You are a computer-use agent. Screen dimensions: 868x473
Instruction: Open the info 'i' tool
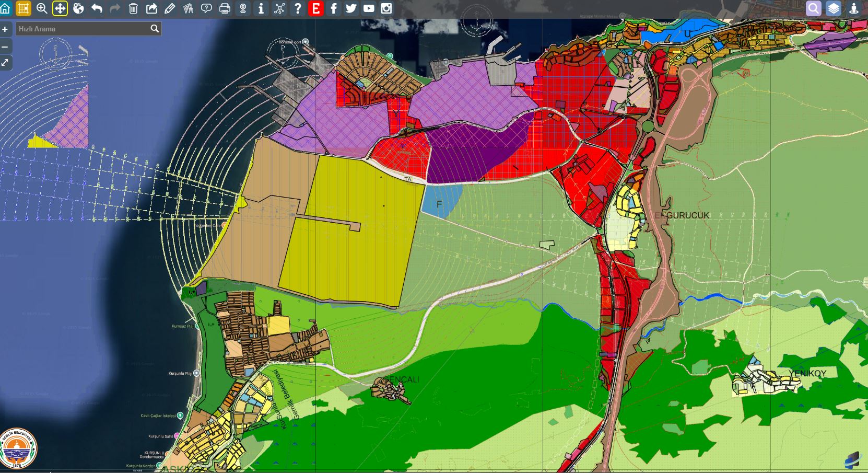261,8
